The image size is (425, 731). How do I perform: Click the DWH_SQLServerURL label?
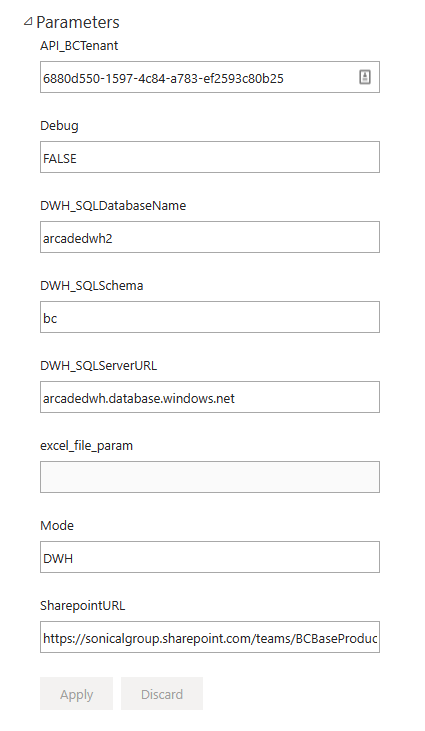tap(99, 366)
